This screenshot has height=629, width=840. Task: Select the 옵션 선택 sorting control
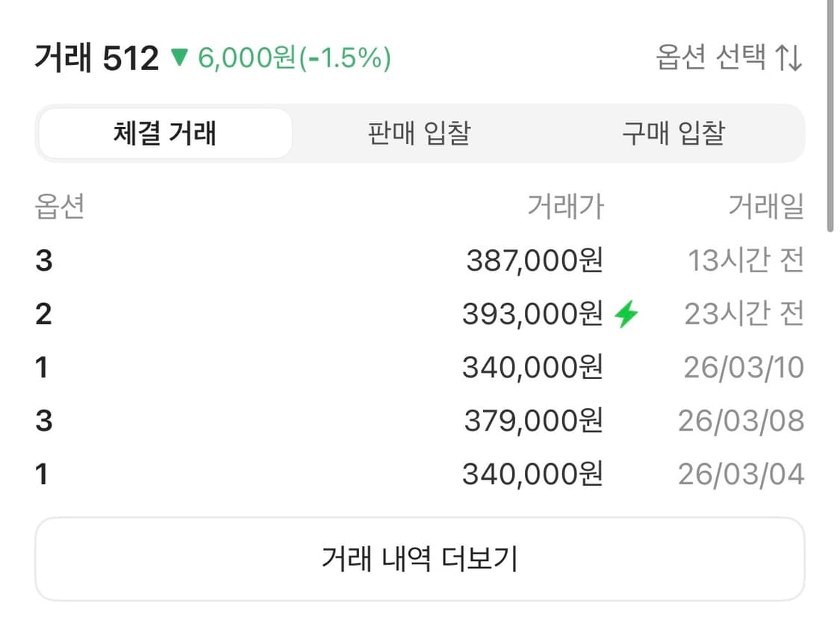coord(724,58)
